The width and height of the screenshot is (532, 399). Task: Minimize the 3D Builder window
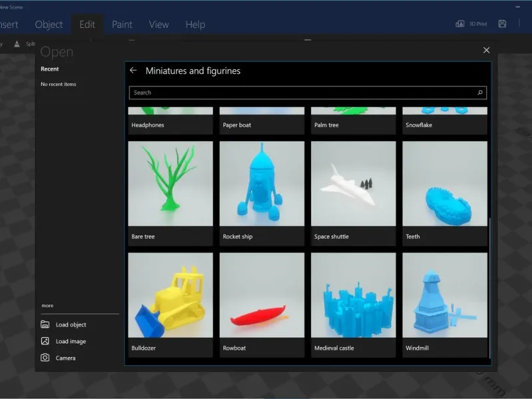point(518,7)
